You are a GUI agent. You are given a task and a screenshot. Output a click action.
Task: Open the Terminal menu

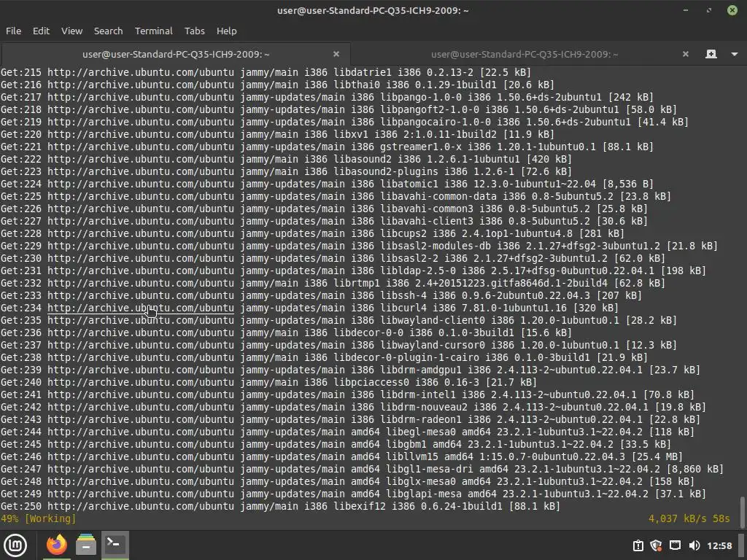(153, 31)
